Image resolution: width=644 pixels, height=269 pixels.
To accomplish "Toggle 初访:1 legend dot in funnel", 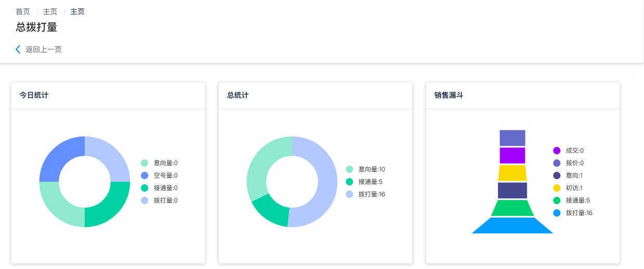I will point(557,188).
